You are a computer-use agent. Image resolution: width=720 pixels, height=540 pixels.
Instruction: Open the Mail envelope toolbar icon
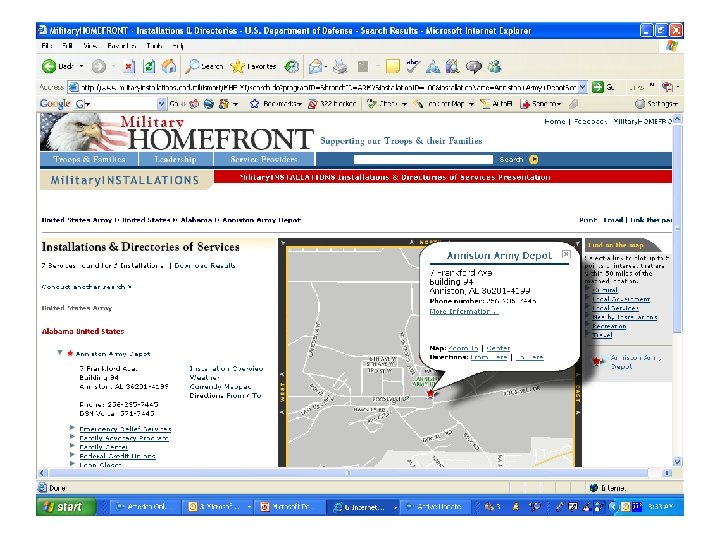[x=315, y=67]
